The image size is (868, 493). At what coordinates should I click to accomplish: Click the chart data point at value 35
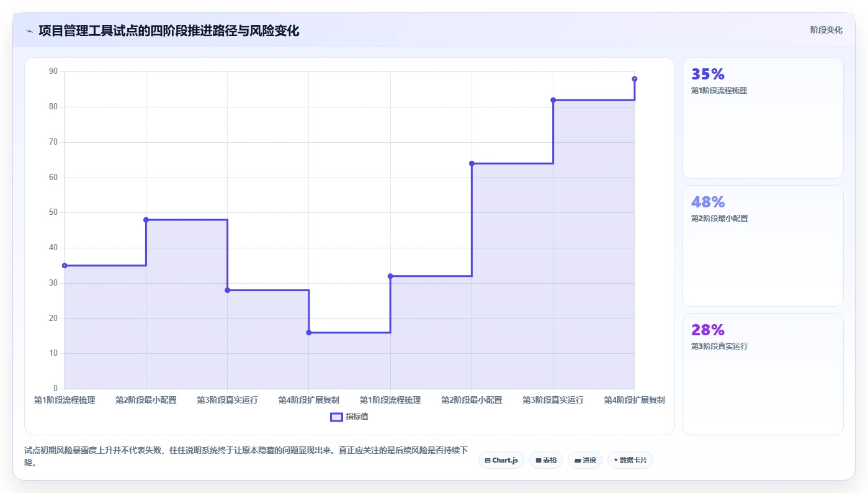tap(65, 266)
